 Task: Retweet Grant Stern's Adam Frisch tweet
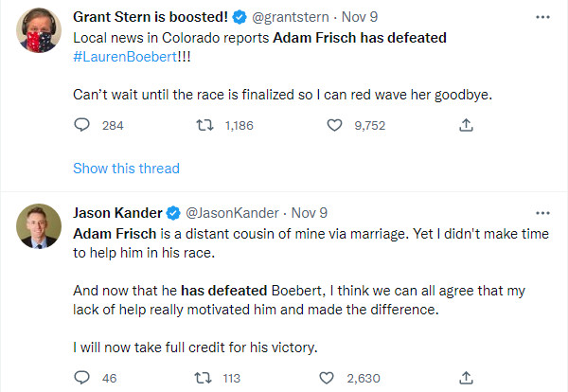(204, 125)
